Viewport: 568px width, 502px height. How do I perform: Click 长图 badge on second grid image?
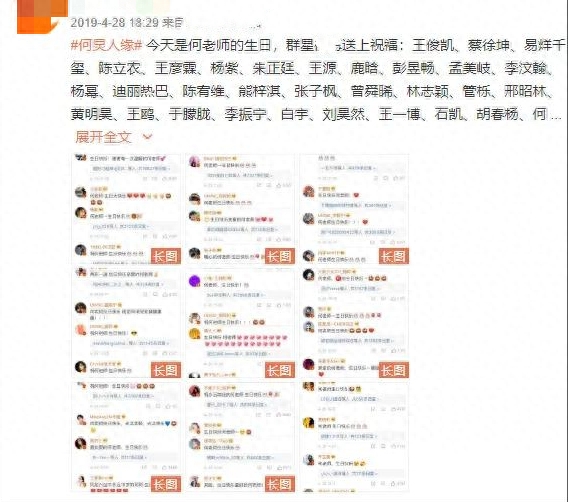279,256
